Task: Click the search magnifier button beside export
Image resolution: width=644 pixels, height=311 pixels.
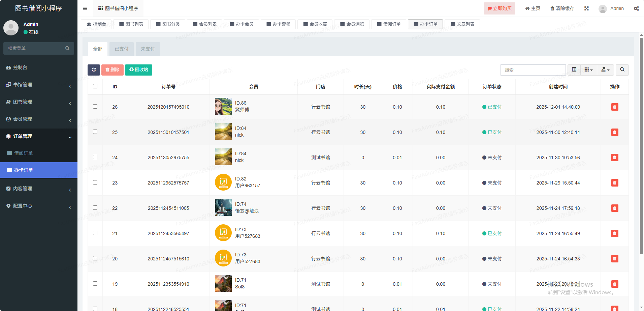Action: (622, 70)
